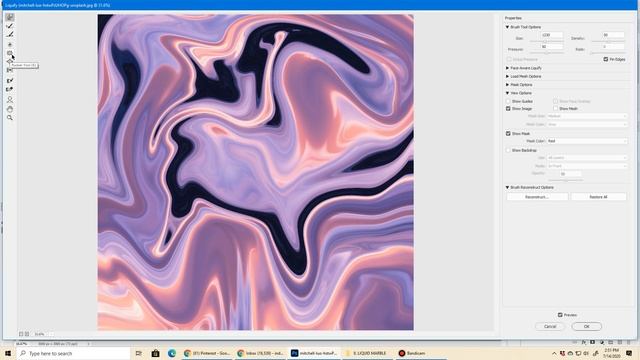Select the Face tool

click(10, 100)
